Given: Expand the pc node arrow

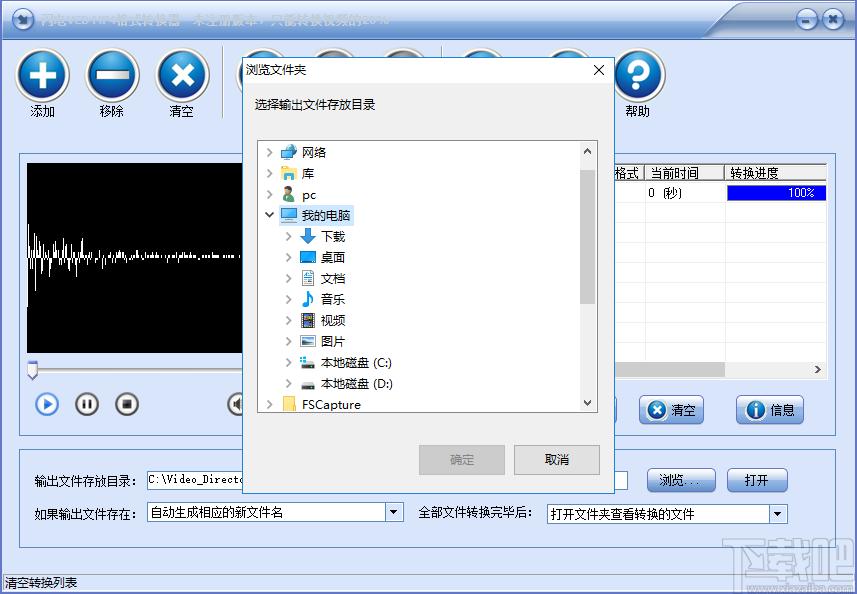Looking at the screenshot, I should pos(269,195).
